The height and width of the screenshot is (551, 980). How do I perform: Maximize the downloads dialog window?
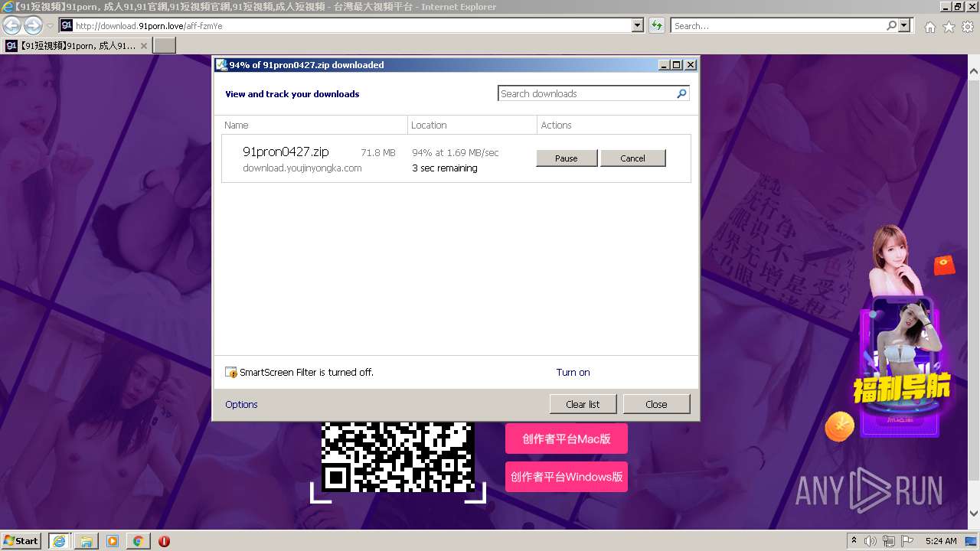click(x=677, y=65)
